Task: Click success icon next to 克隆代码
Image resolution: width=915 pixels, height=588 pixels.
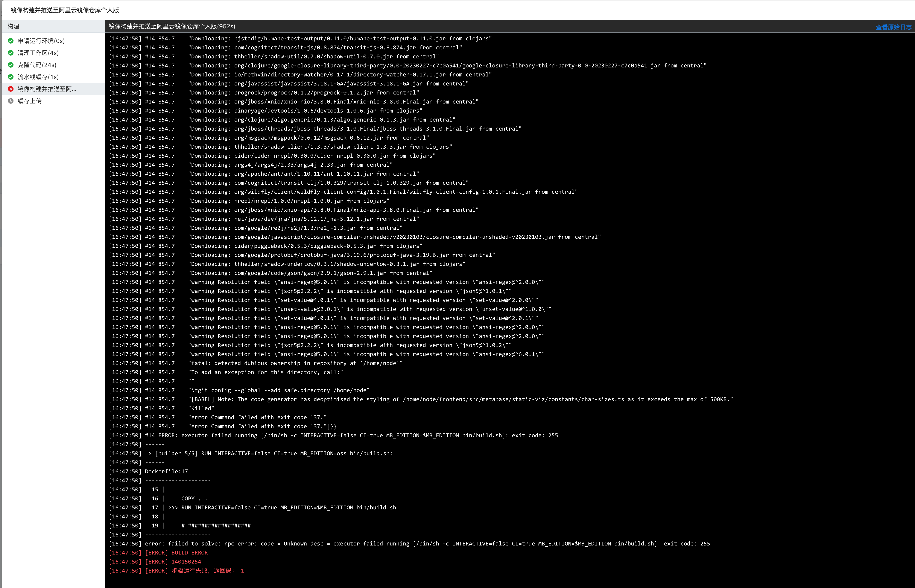Action: pos(11,65)
